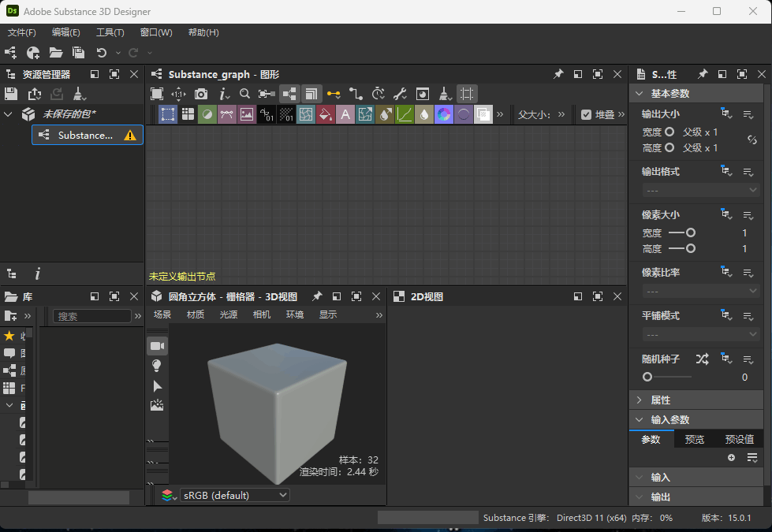The image size is (772, 532).
Task: Collapse the 基本参数 section
Action: coord(640,93)
